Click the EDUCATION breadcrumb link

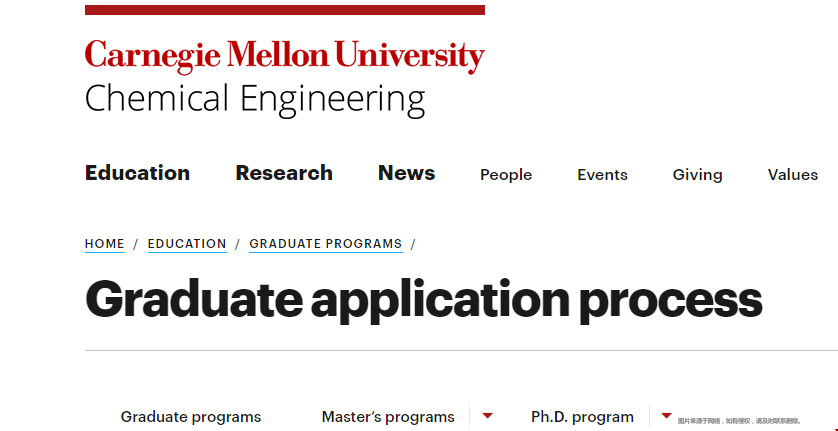point(187,244)
